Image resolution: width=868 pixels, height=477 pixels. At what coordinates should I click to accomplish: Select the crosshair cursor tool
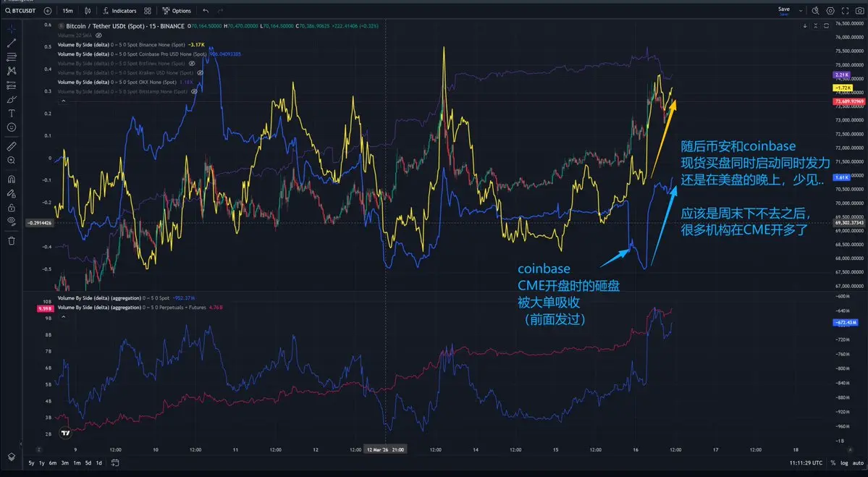point(12,28)
